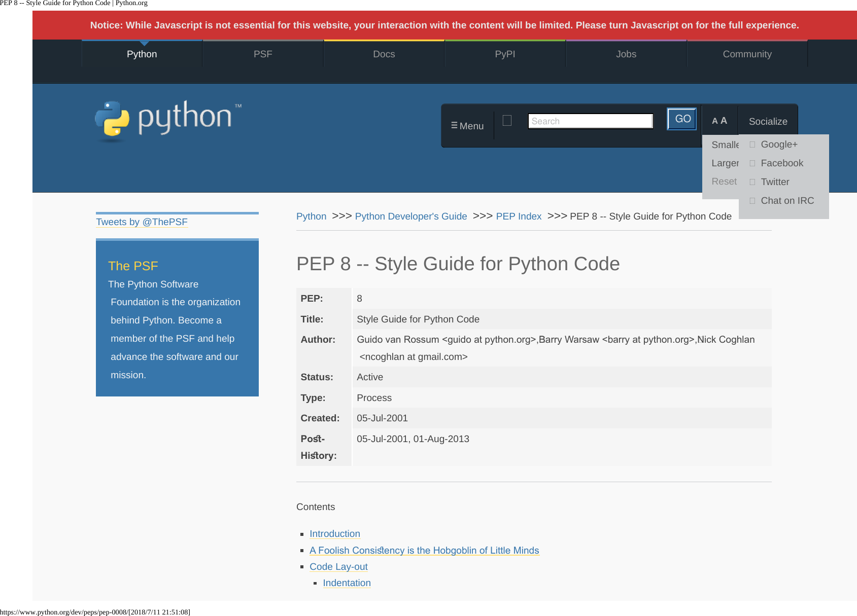
Task: Click the checkbox icon beside the search field
Action: coord(506,120)
